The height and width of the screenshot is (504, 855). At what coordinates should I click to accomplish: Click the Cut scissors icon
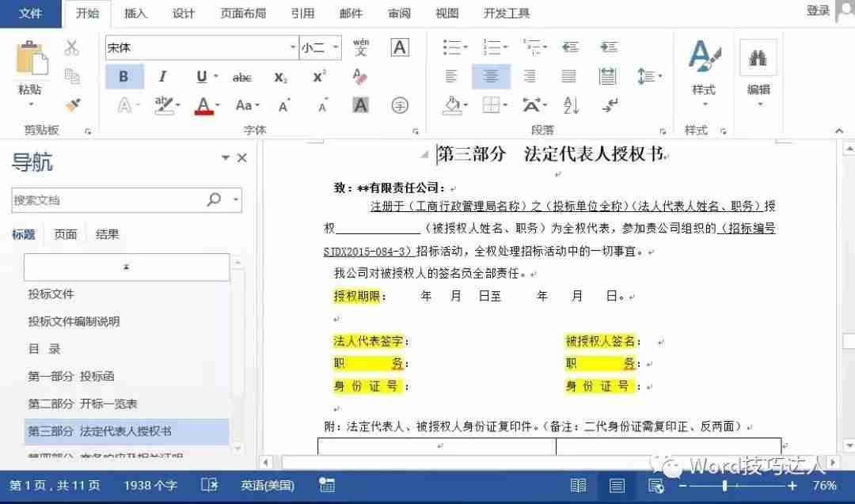[x=71, y=48]
